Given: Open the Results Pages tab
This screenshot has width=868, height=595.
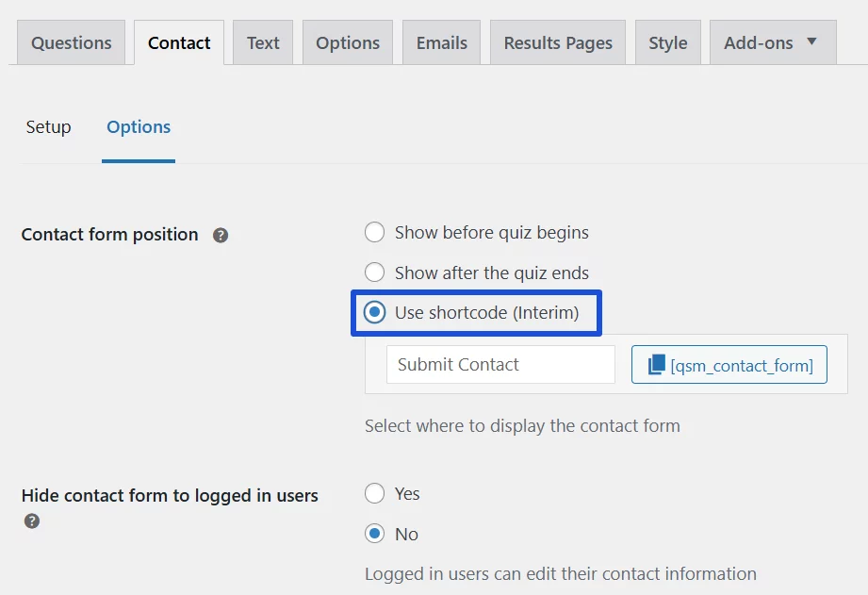Looking at the screenshot, I should click(x=558, y=42).
